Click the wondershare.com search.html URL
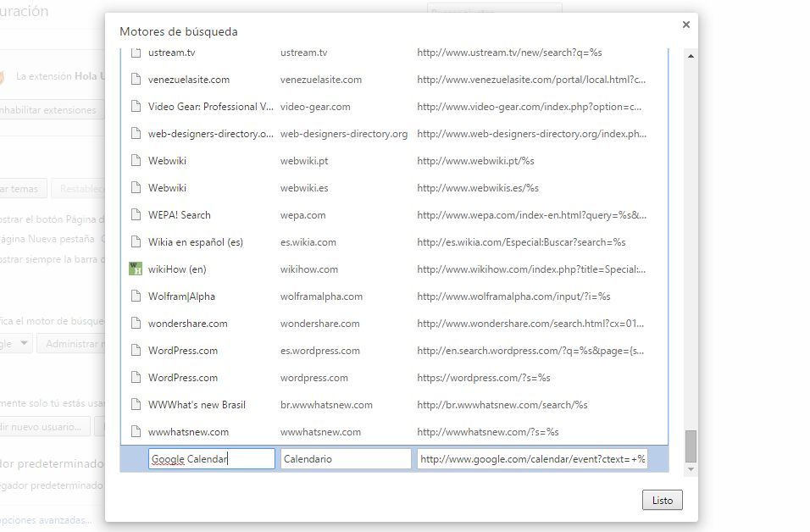The image size is (810, 532). pos(530,324)
